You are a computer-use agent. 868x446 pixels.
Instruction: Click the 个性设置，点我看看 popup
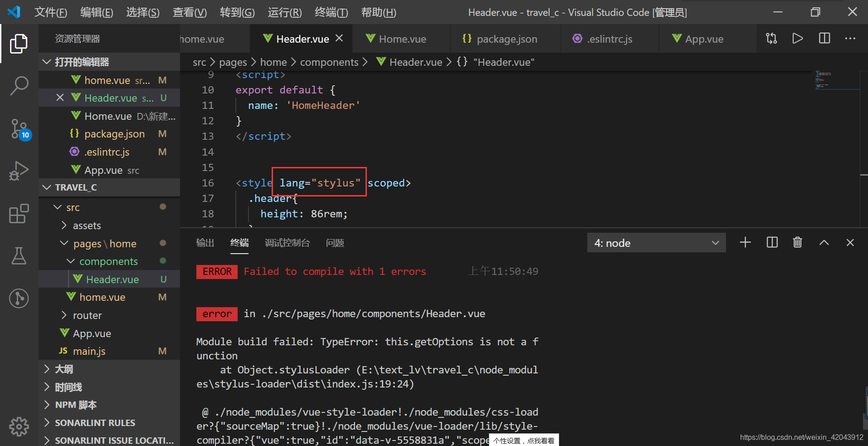[524, 440]
